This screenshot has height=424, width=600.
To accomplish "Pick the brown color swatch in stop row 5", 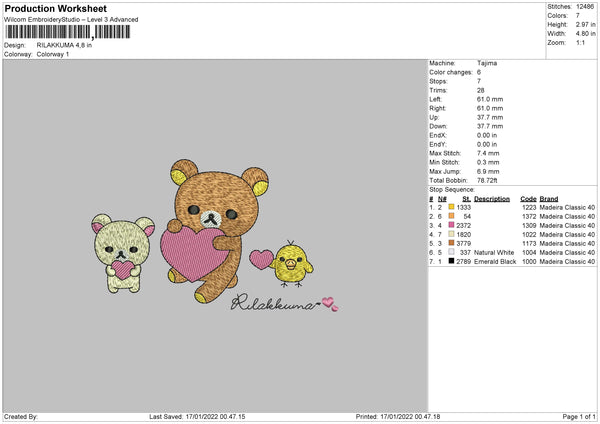I will pyautogui.click(x=451, y=243).
